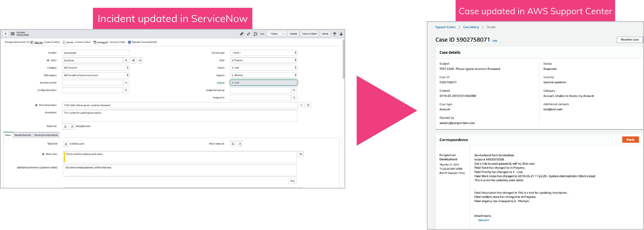644x230 pixels.
Task: Click the ServiceNow form vertical scrollbar
Action: 343,59
